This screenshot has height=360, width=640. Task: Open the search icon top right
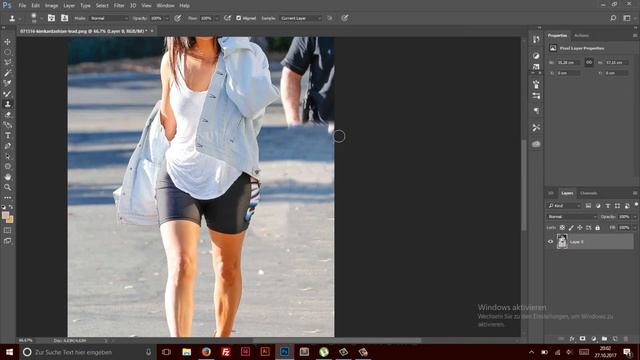[x=613, y=18]
